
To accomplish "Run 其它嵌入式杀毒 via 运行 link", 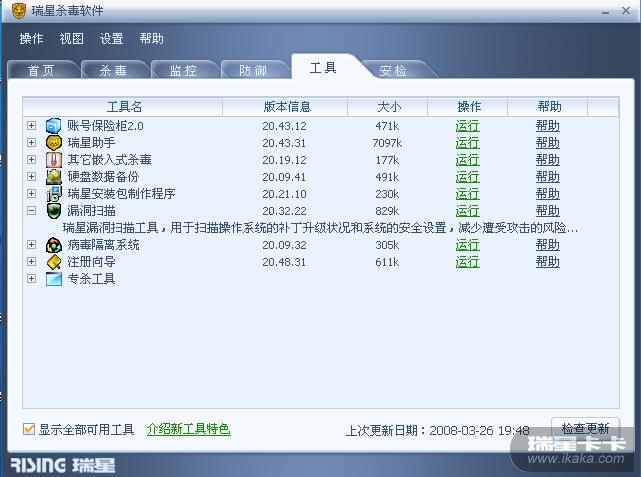I will pos(467,160).
